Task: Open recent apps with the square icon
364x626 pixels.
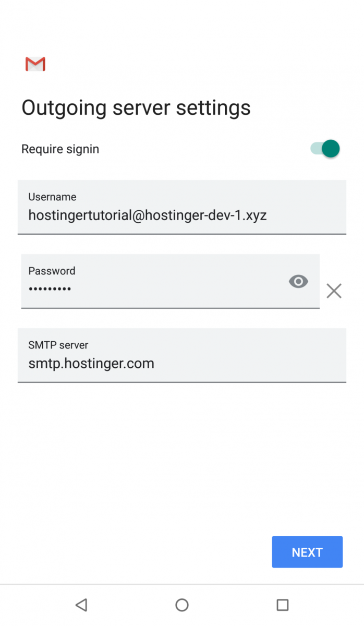Action: 283,605
